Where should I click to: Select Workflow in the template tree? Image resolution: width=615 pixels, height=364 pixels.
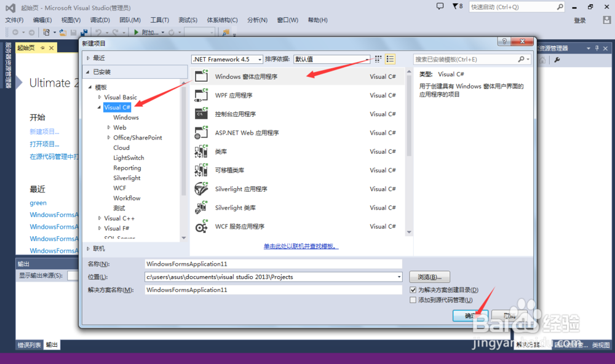tap(127, 198)
